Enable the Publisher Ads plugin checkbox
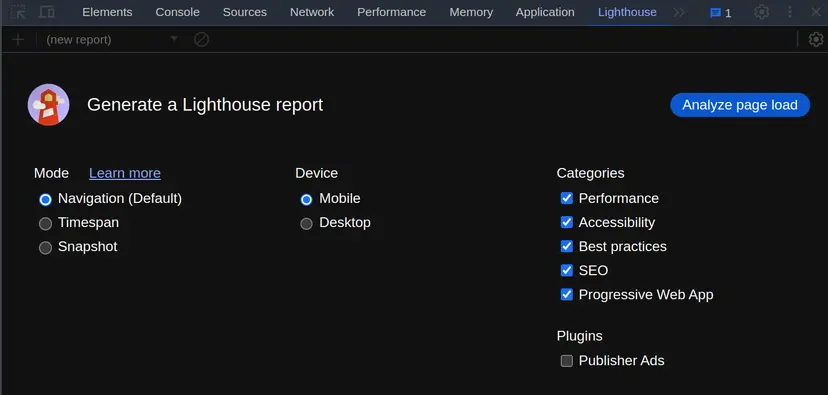The height and width of the screenshot is (395, 828). 567,361
